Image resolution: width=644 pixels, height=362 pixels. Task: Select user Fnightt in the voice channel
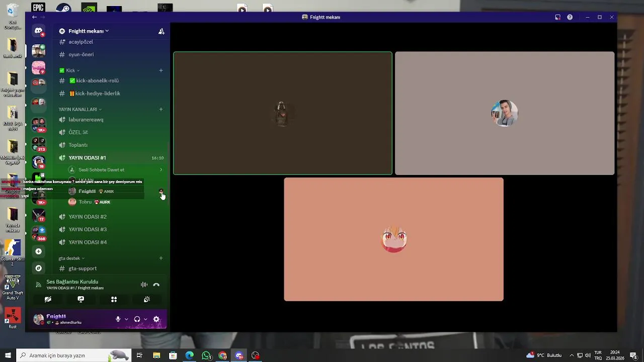[87, 191]
